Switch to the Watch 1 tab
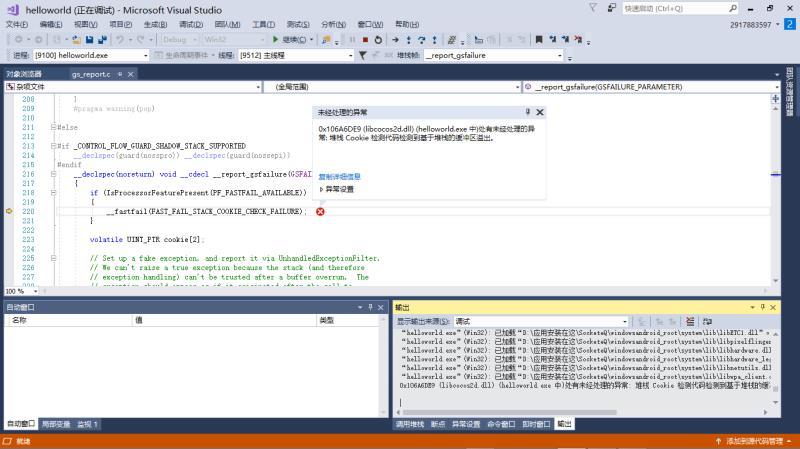The width and height of the screenshot is (800, 449). [87, 425]
